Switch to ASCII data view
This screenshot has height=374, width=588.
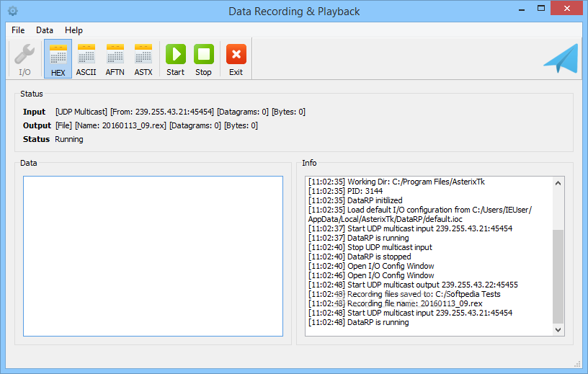click(86, 59)
